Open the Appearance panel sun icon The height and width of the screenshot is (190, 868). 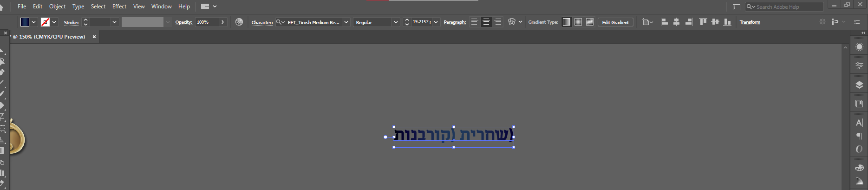(859, 47)
